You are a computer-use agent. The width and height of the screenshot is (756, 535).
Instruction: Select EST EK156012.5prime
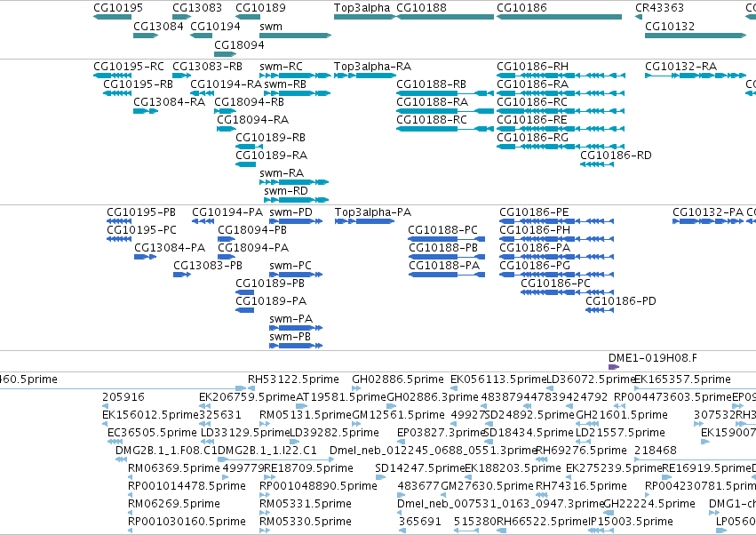tap(150, 415)
